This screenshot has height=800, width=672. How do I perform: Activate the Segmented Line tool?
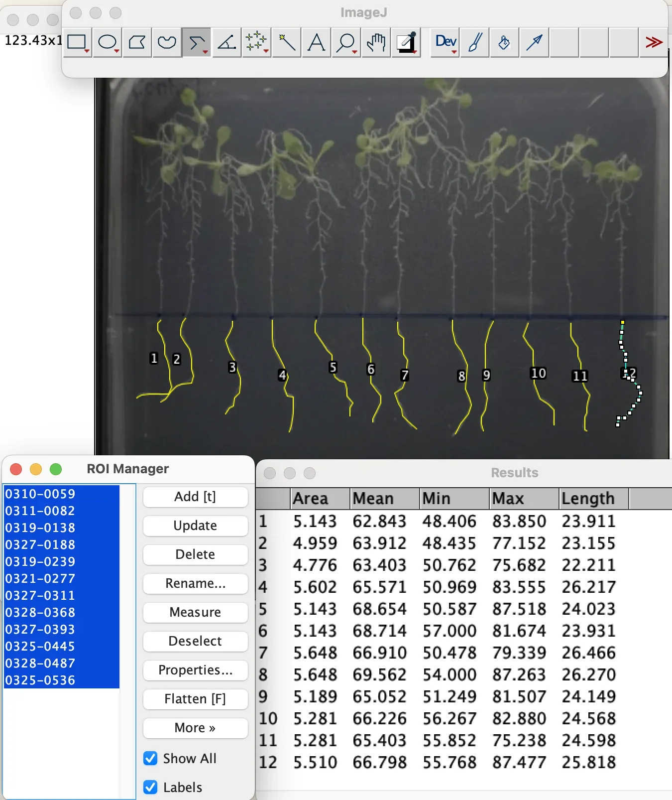click(197, 43)
